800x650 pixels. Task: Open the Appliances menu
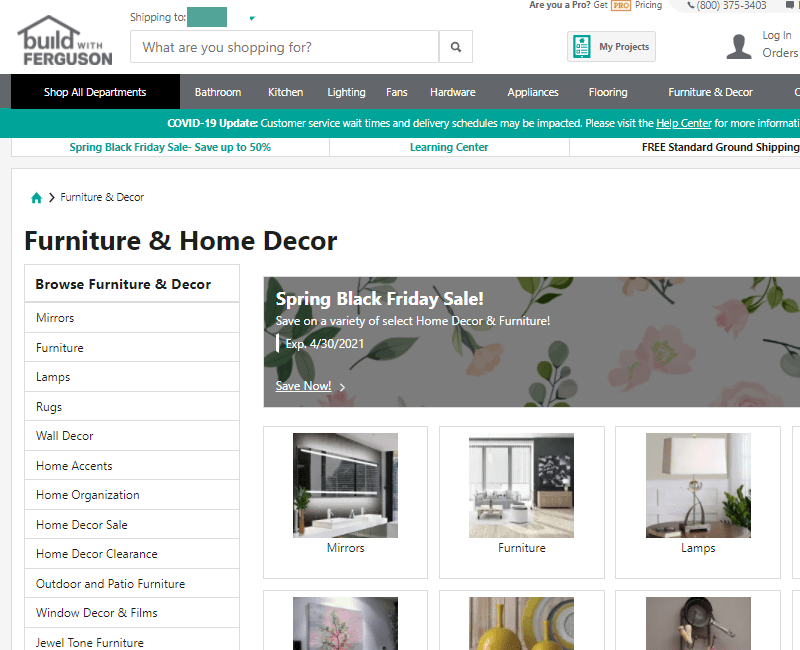(532, 91)
